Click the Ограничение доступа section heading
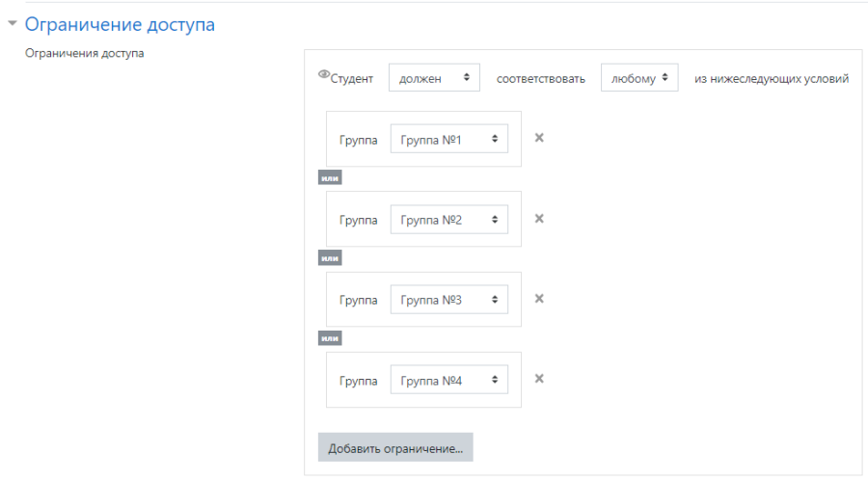The width and height of the screenshot is (868, 480). click(x=120, y=25)
